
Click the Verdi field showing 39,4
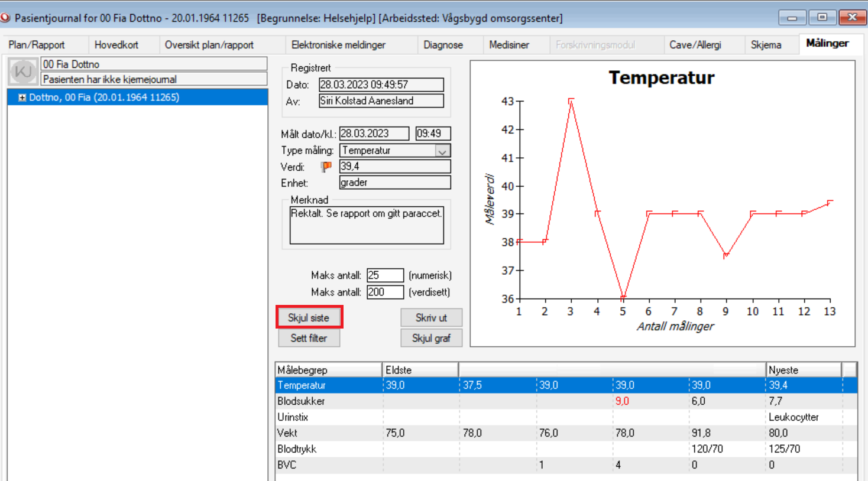(x=395, y=167)
